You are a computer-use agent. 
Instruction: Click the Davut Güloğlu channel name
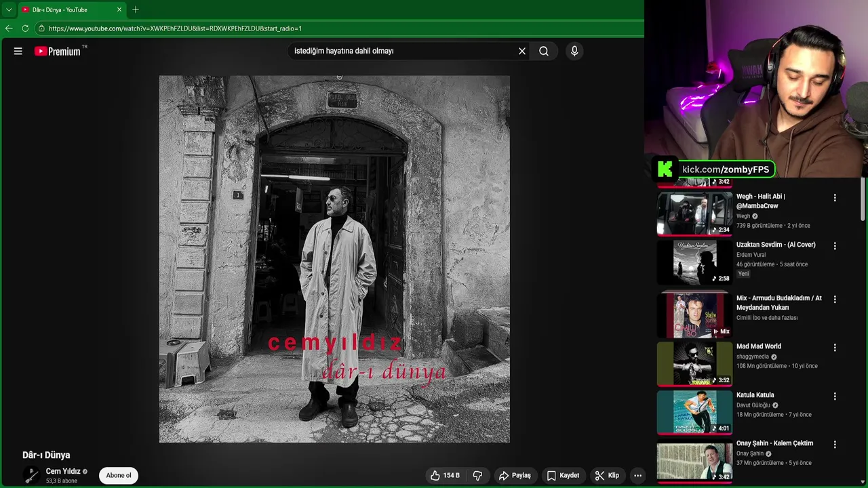click(x=753, y=405)
